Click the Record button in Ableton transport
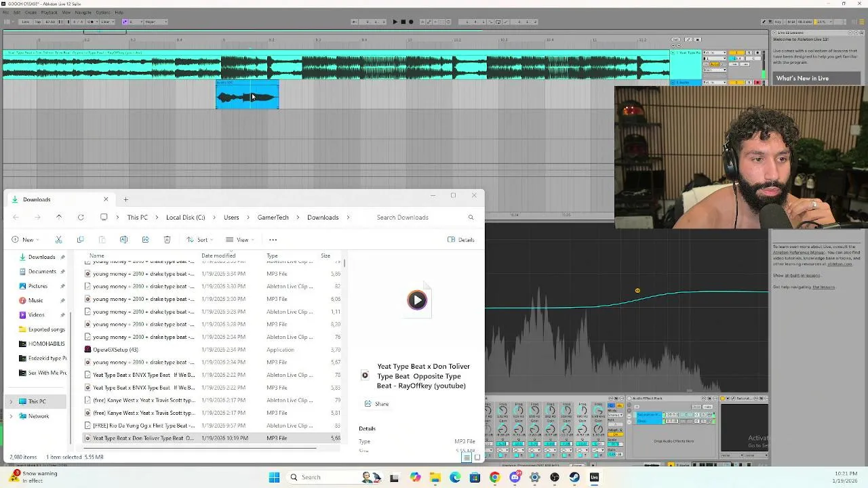 (411, 22)
